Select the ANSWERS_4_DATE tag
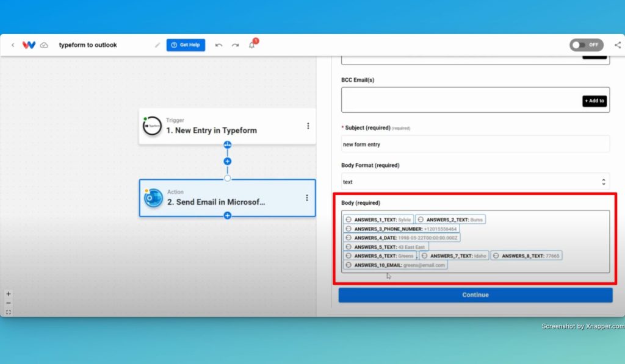625x364 pixels. pos(402,238)
